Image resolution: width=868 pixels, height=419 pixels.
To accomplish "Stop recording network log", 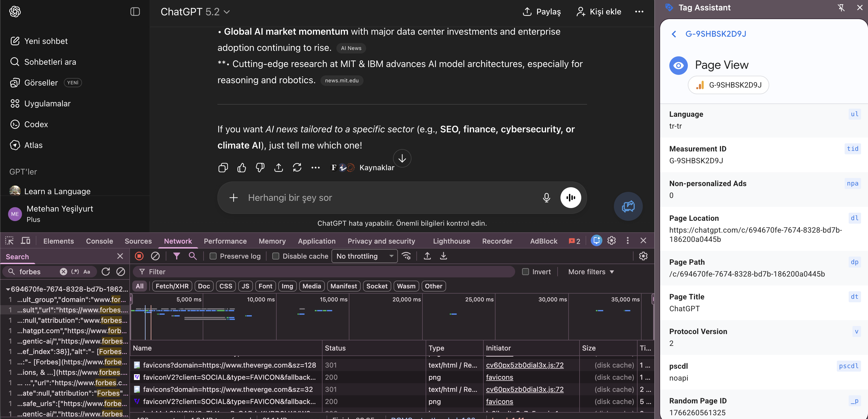I will [139, 256].
